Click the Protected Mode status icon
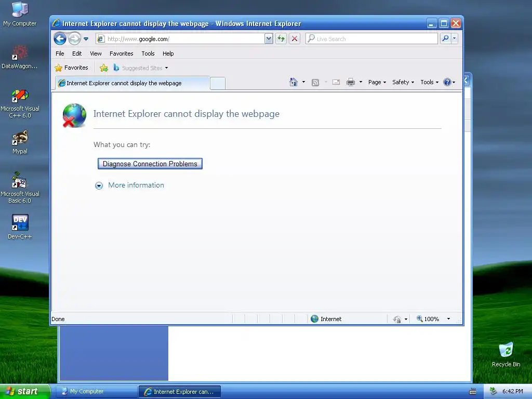This screenshot has width=532, height=399. (397, 320)
